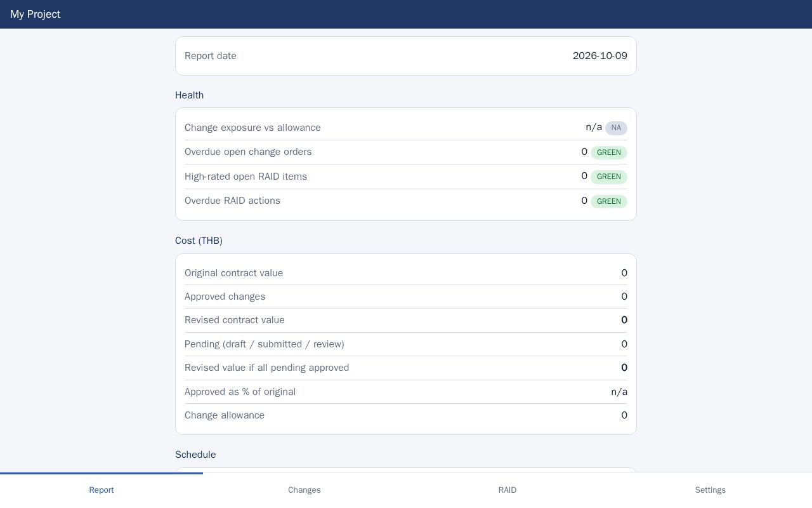812x508 pixels.
Task: Click the Approved as % of original label
Action: pos(240,392)
